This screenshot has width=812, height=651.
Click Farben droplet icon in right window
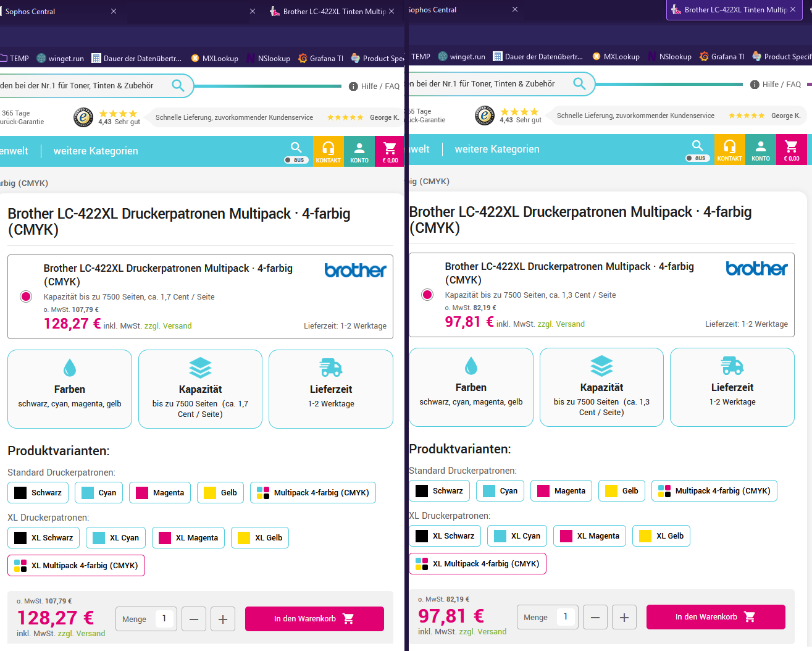click(471, 366)
